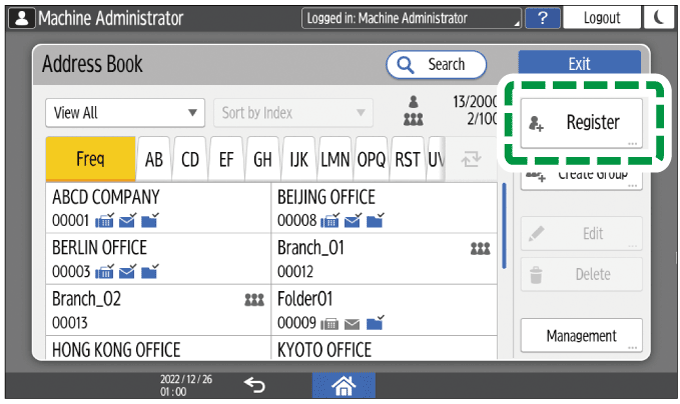Click the address list vertical scrollbar

[x=507, y=225]
